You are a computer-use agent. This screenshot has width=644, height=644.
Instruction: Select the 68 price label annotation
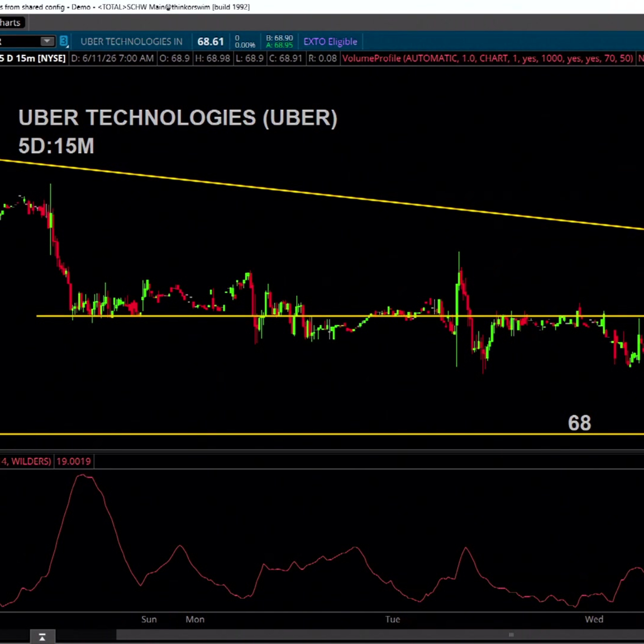(579, 423)
